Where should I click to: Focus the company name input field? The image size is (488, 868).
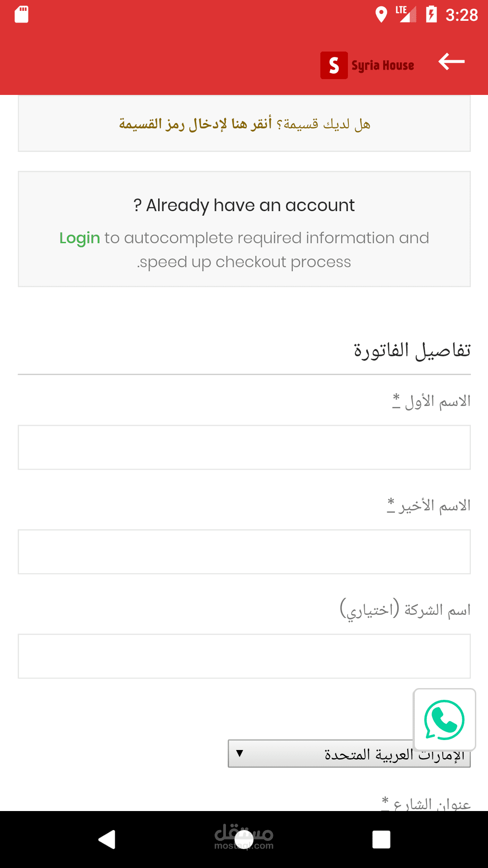tap(244, 656)
